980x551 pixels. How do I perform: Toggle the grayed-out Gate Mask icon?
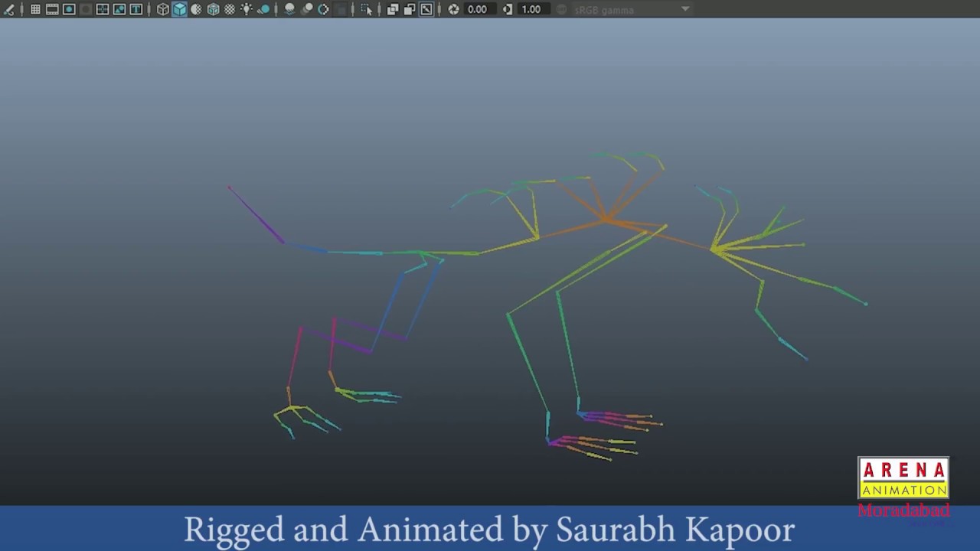[86, 9]
